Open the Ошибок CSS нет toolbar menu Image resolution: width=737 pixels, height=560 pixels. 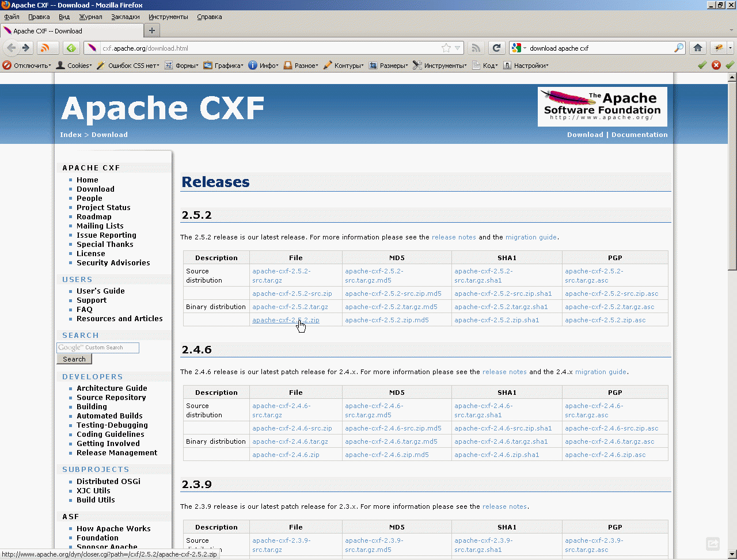[x=128, y=66]
